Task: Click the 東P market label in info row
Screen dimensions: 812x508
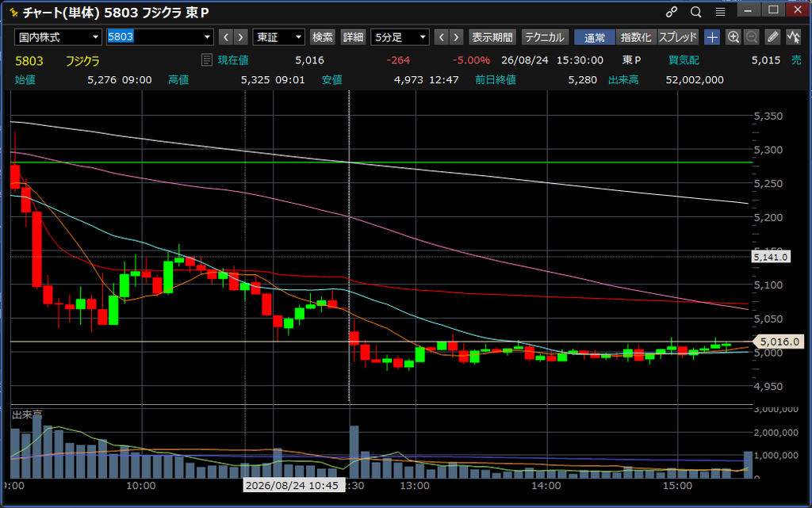Action: [x=631, y=60]
